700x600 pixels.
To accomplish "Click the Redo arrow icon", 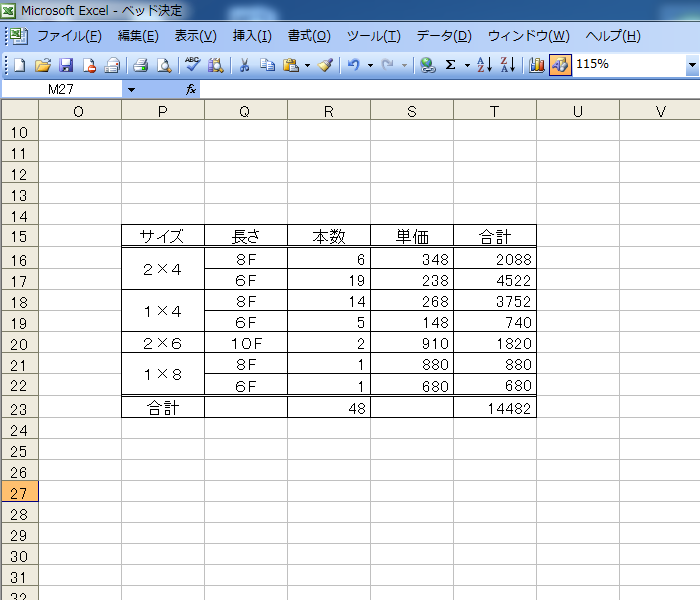I will [x=388, y=65].
